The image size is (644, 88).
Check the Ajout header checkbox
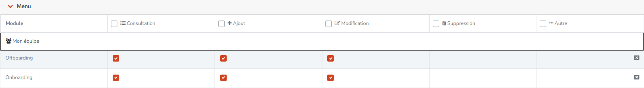click(222, 24)
